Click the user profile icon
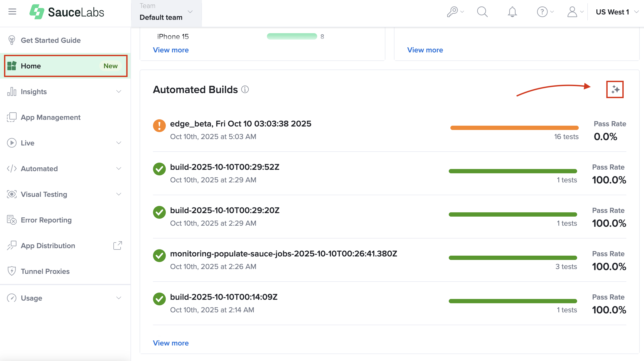Viewport: 644px width, 361px height. [573, 12]
